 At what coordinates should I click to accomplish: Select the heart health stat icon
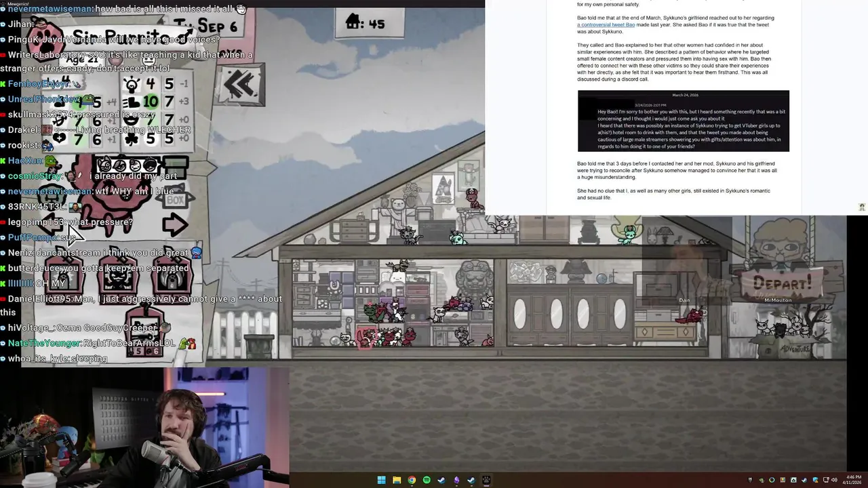[60, 138]
